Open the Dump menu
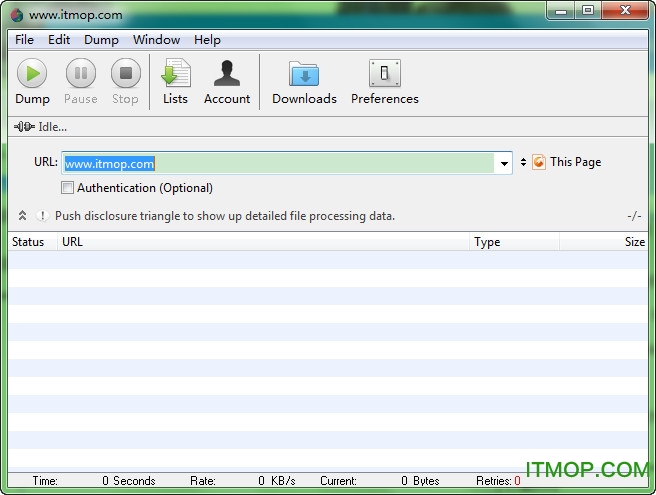Viewport: 656px width, 495px height. (x=101, y=40)
